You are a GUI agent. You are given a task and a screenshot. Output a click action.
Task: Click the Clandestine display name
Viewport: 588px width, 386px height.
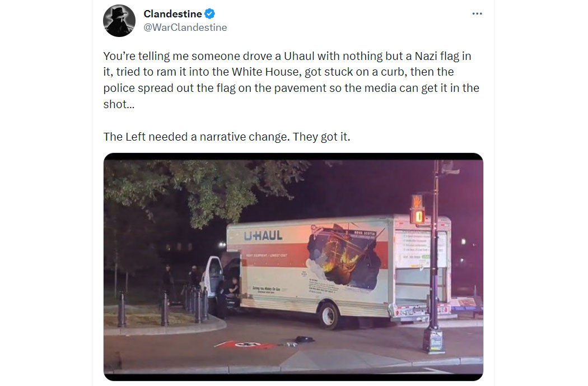click(172, 14)
